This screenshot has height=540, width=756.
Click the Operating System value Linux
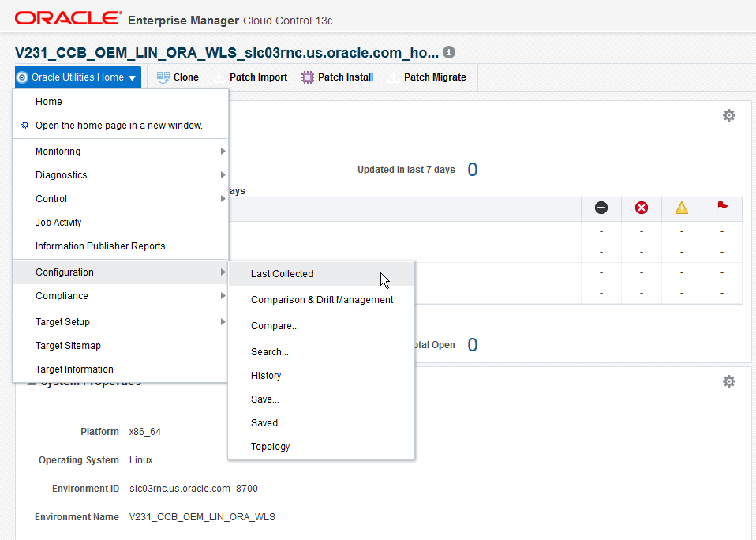[x=140, y=460]
